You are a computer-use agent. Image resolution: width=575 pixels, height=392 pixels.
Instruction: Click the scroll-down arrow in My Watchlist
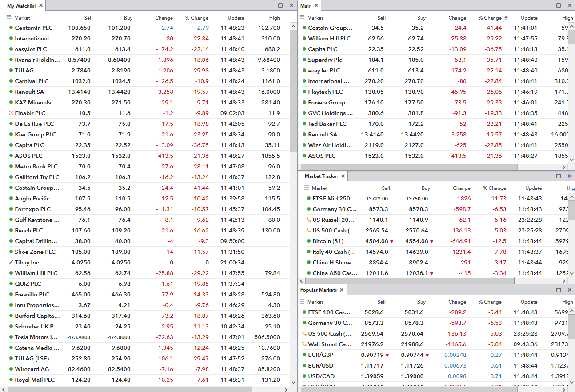[x=293, y=382]
